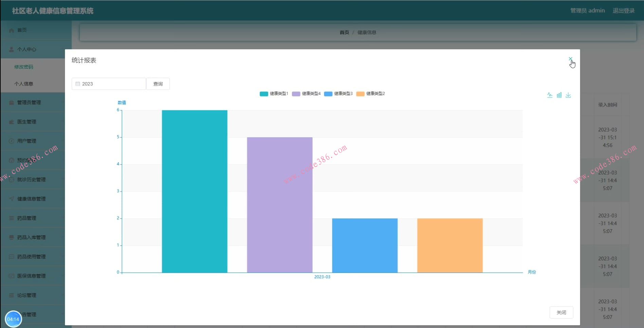Toggle the 健康类型2 legend series
The image size is (644, 328).
pyautogui.click(x=370, y=94)
